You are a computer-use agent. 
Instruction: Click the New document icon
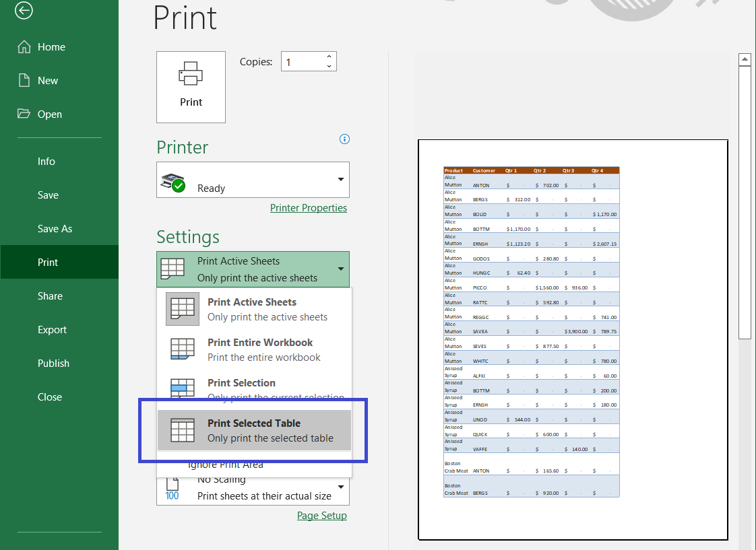pyautogui.click(x=24, y=80)
